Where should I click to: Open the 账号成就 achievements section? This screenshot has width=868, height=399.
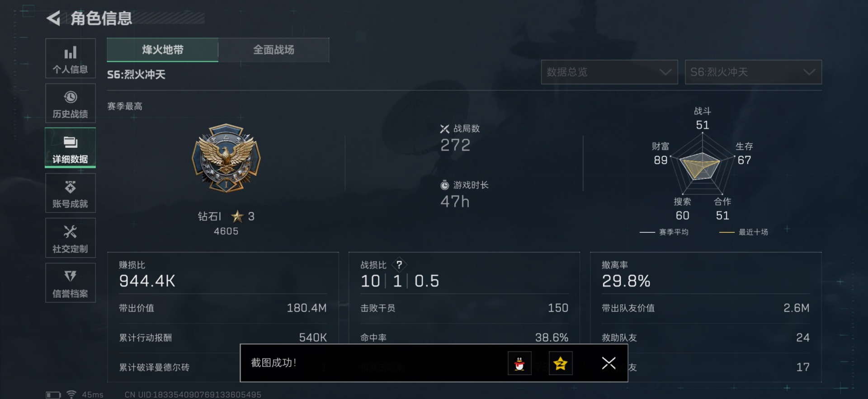pos(70,193)
